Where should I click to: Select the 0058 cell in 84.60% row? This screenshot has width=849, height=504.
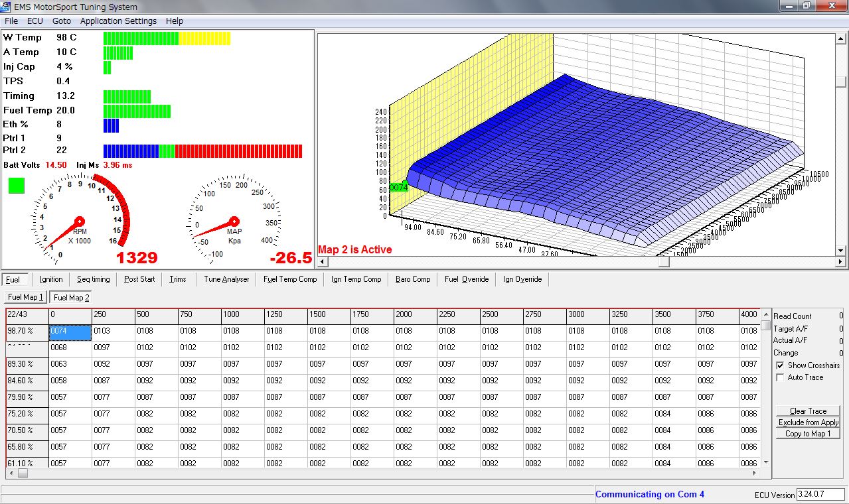(70, 383)
